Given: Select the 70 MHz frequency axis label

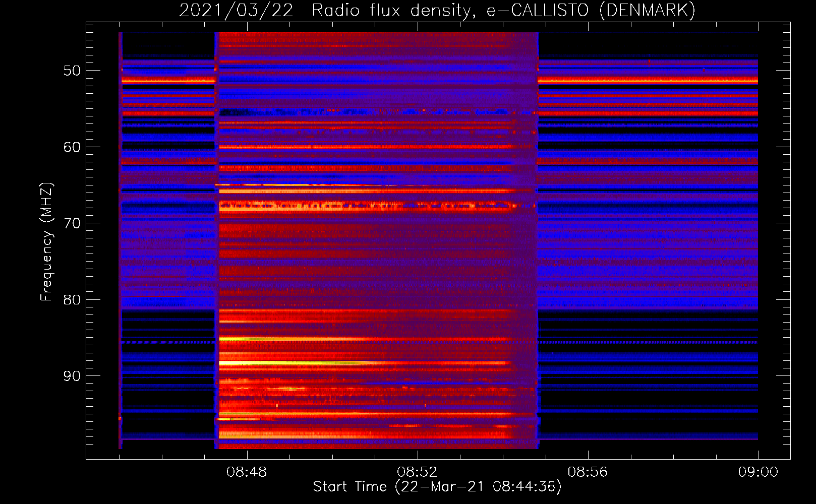Looking at the screenshot, I should pyautogui.click(x=72, y=223).
